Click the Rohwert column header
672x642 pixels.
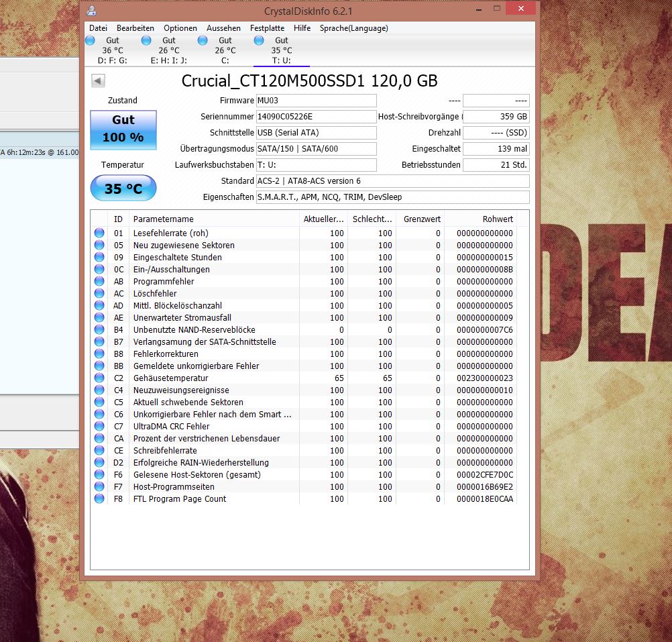(480, 219)
